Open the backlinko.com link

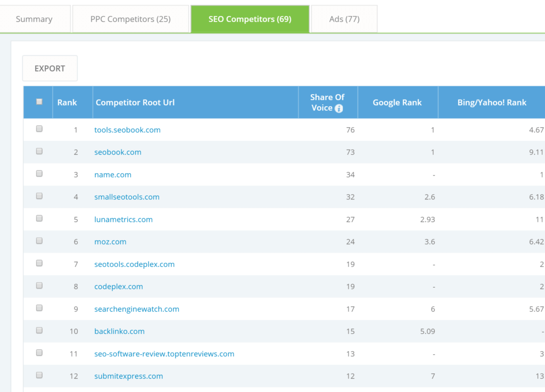coord(119,331)
